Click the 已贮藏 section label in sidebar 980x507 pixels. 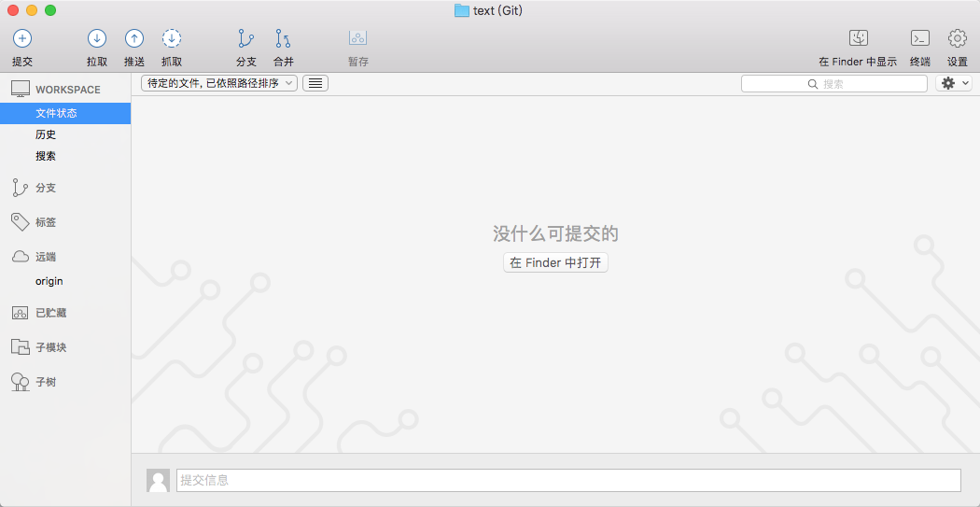pyautogui.click(x=51, y=313)
